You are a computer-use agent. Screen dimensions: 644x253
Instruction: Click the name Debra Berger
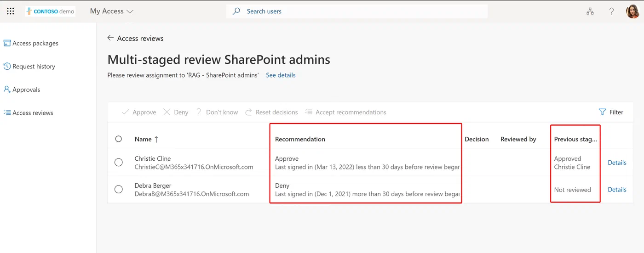click(x=153, y=186)
